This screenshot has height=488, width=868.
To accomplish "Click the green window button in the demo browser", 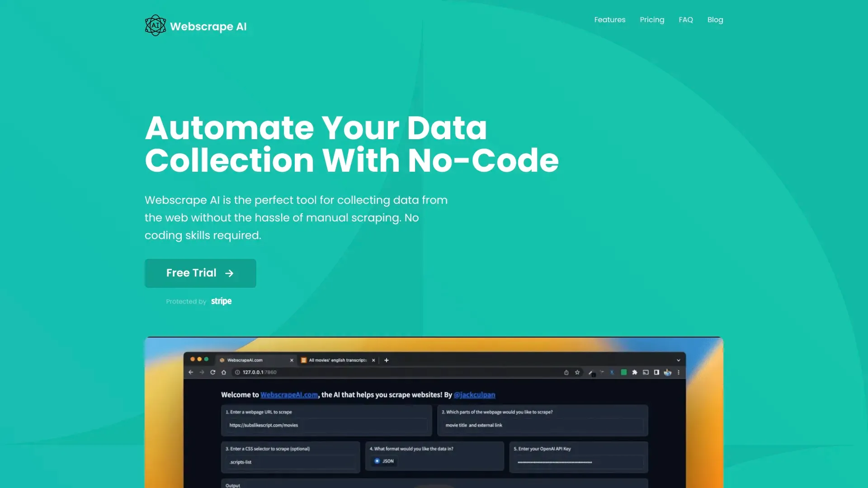I will point(207,359).
